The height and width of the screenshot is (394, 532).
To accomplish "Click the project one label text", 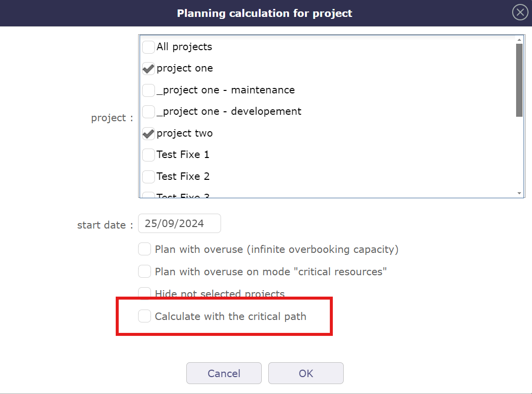I will [x=184, y=68].
